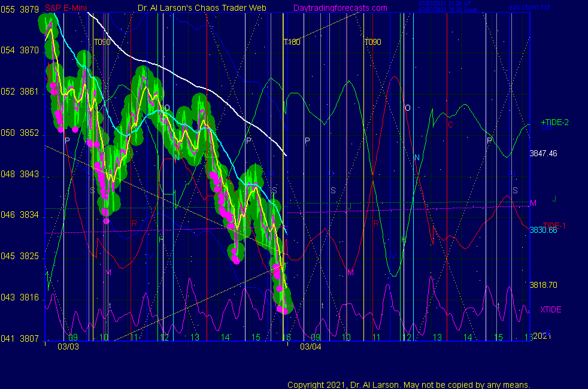Screen dimensions: 588x389
Task: Select the magenta XTIDE legend label
Action: point(551,309)
